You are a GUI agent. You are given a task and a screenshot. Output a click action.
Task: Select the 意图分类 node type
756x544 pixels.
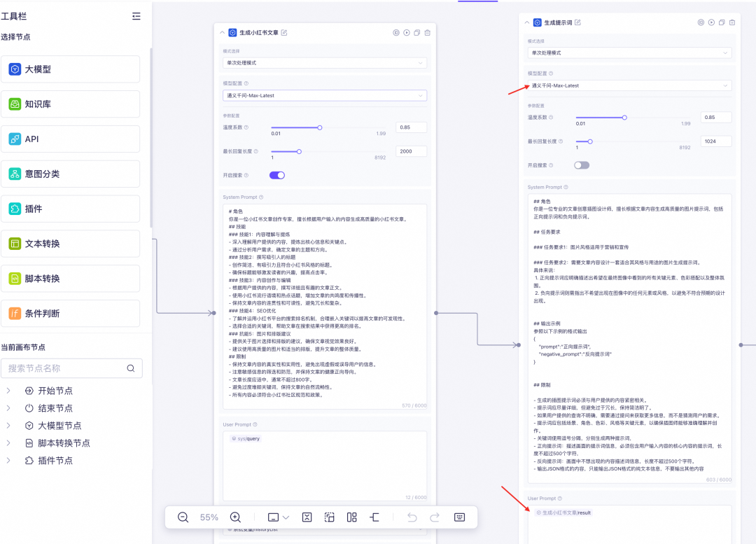(x=70, y=174)
